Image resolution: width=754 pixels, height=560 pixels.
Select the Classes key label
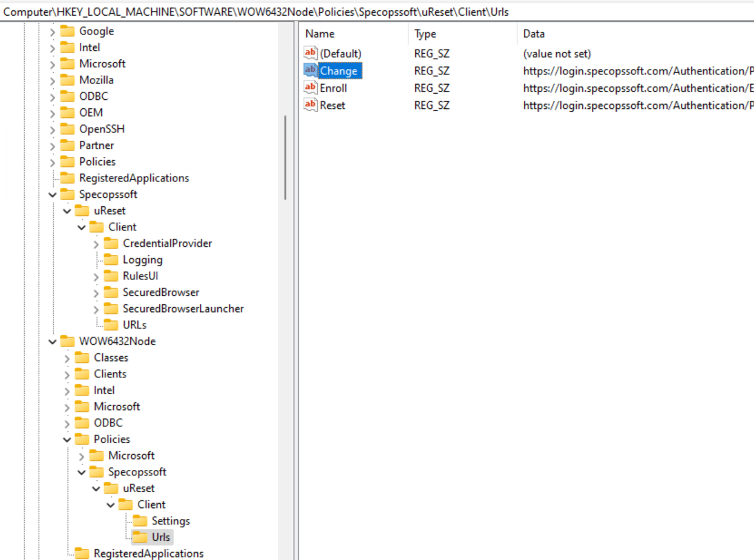coord(111,357)
